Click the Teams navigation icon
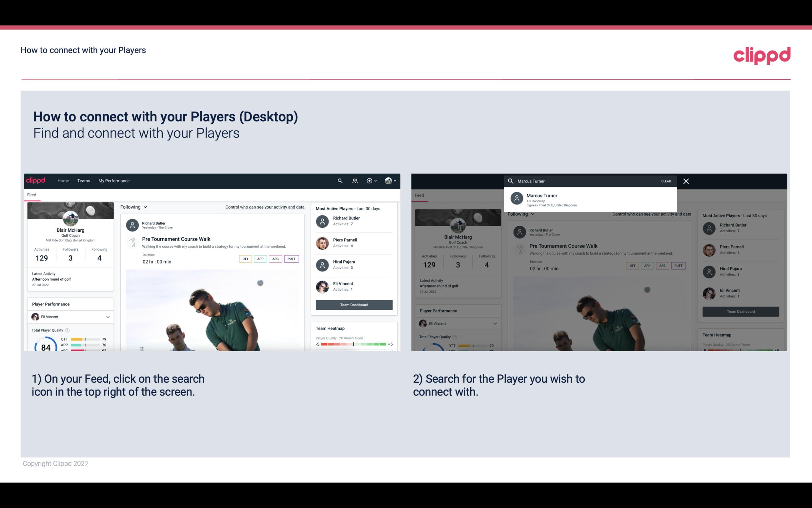The image size is (812, 508). coord(84,180)
